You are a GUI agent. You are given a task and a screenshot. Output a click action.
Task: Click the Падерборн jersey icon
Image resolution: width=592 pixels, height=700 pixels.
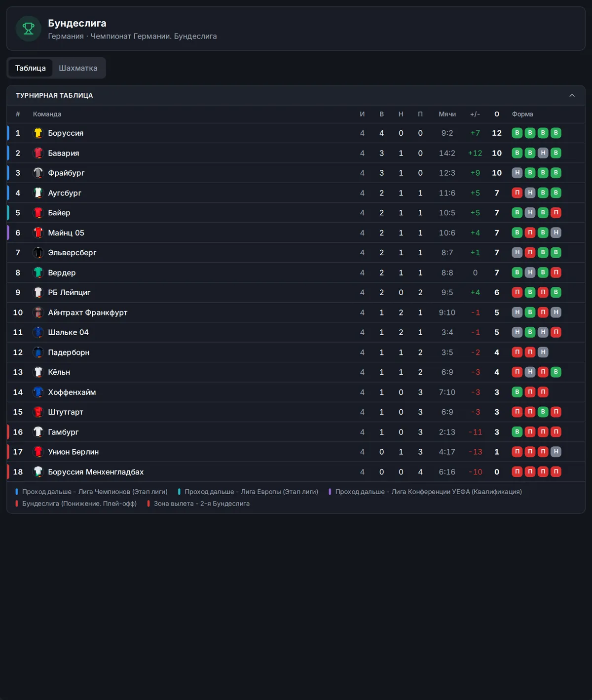(x=38, y=352)
